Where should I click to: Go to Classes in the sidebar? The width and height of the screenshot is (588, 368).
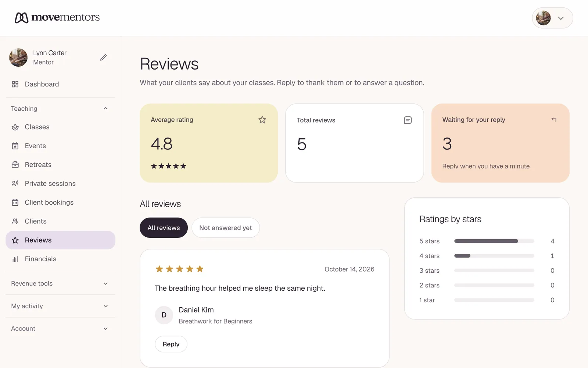pos(60,127)
